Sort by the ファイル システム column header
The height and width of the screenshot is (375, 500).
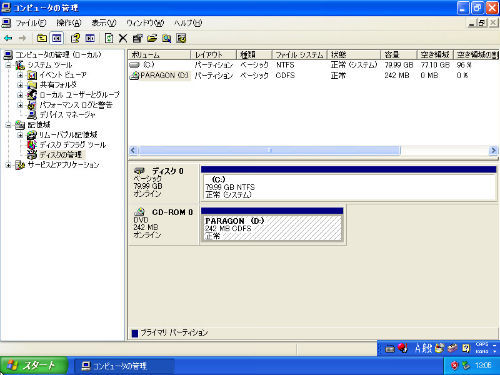pyautogui.click(x=300, y=55)
